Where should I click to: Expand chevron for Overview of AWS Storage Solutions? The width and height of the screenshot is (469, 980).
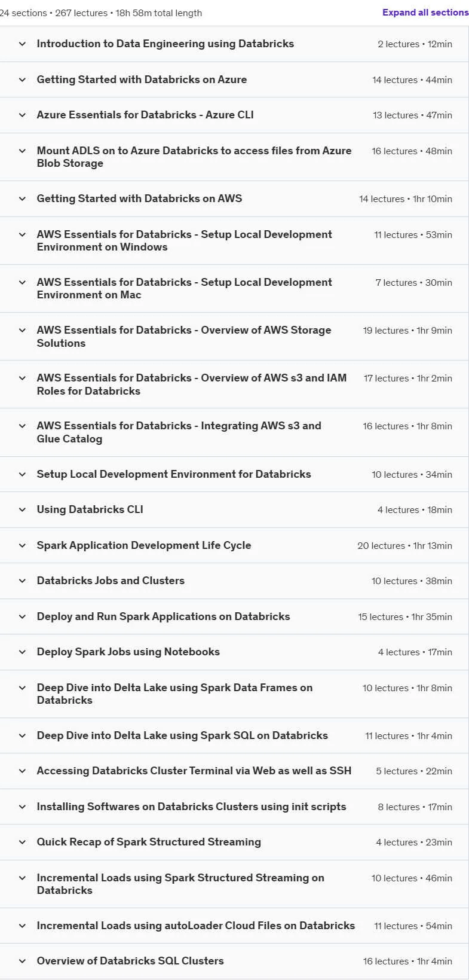point(22,330)
